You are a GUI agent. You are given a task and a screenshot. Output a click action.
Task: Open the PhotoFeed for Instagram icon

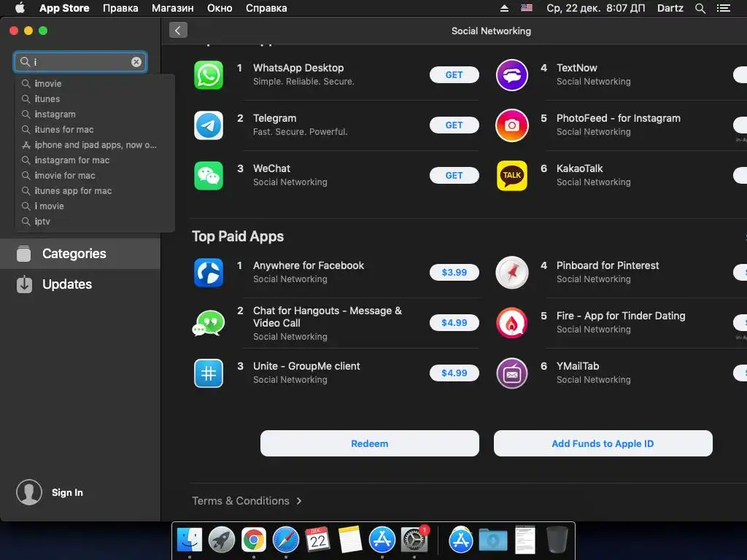point(511,125)
